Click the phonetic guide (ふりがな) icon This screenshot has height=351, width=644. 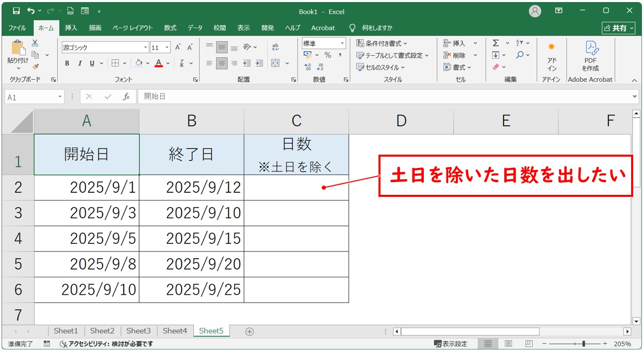point(182,63)
